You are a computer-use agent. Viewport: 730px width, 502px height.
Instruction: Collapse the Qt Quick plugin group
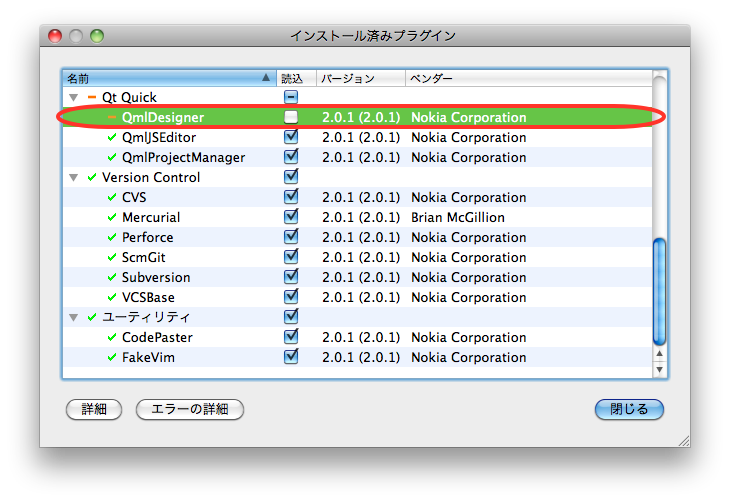tap(73, 98)
